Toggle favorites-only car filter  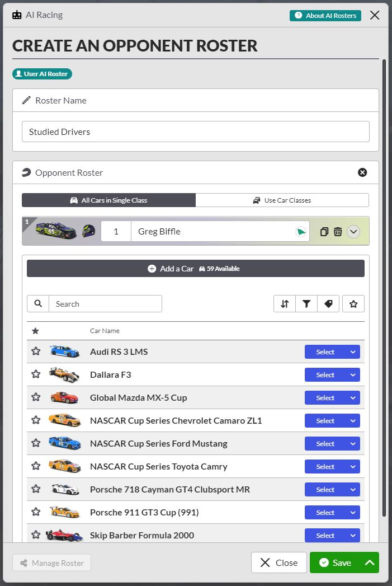click(x=353, y=304)
